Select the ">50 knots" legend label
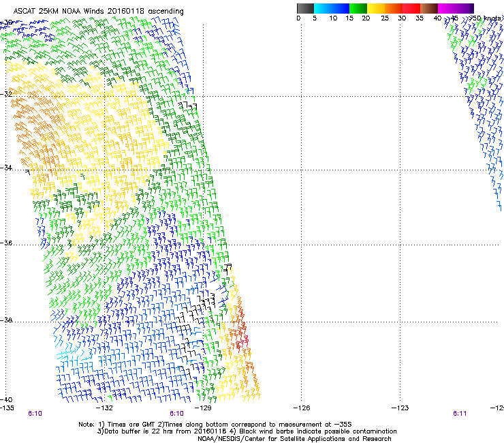Image resolution: width=504 pixels, height=443 pixels. [486, 18]
